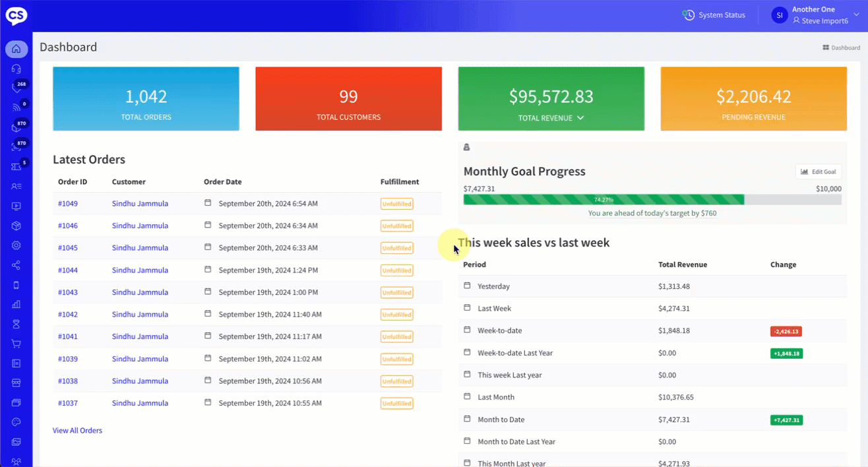Click the Total Customers red card

[x=348, y=99]
